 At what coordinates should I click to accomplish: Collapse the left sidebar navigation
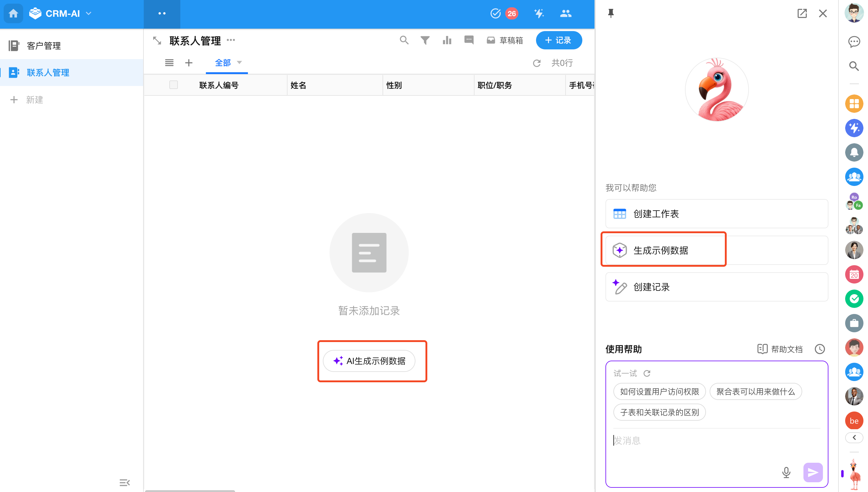coord(125,482)
